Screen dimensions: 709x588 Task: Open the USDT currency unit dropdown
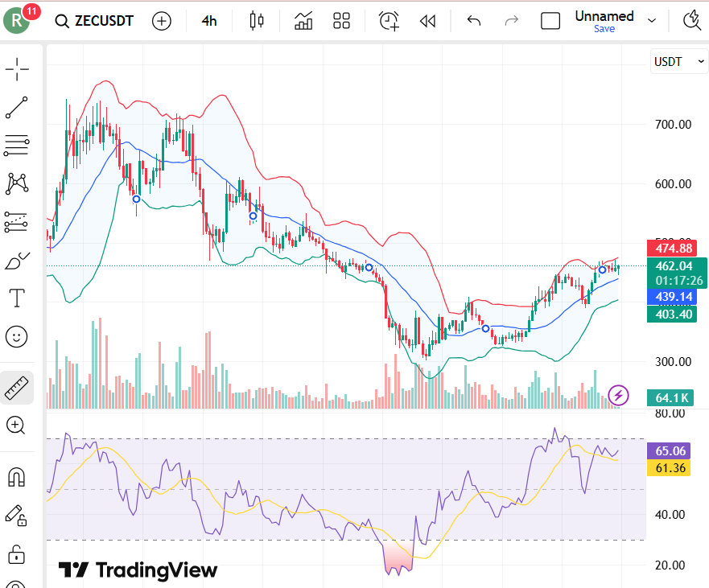click(678, 61)
